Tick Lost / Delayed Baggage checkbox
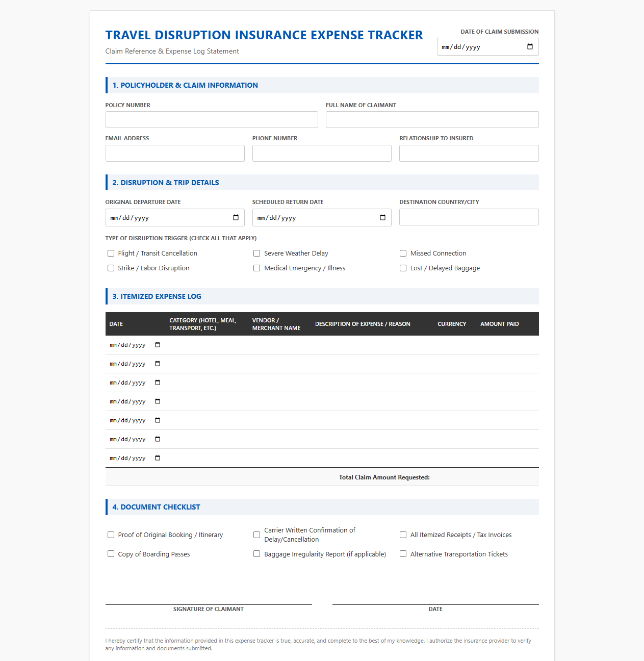The image size is (644, 661). [403, 268]
